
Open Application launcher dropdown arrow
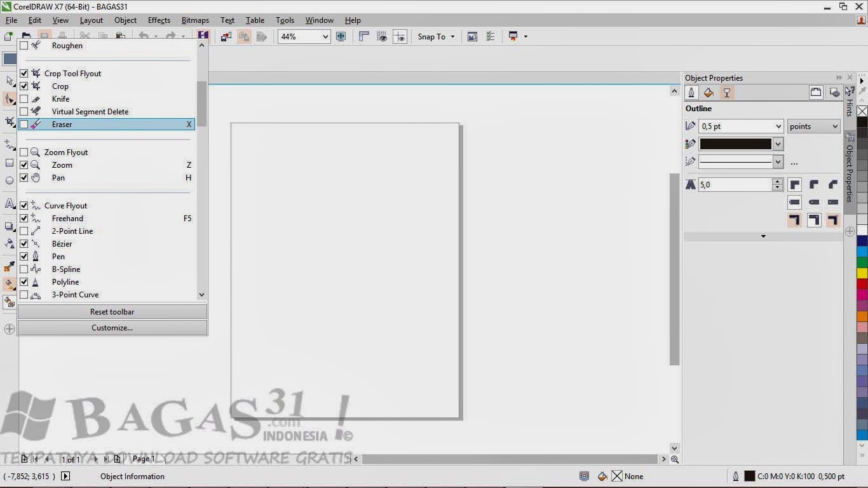pos(526,36)
